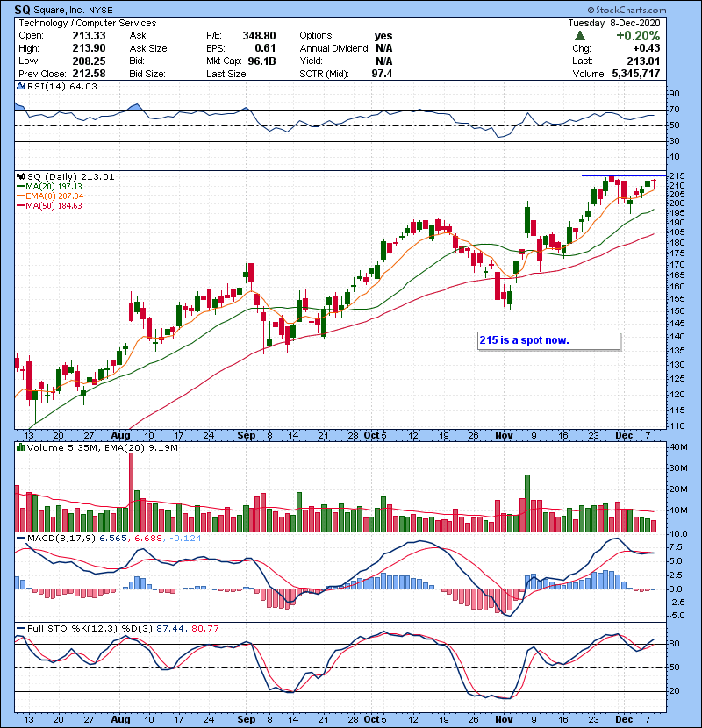702x728 pixels.
Task: Click the P/E value 348.80
Action: pyautogui.click(x=259, y=36)
